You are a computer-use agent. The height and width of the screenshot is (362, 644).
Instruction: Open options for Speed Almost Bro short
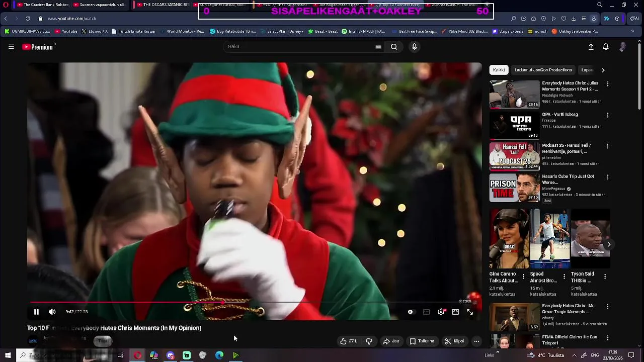click(x=564, y=277)
